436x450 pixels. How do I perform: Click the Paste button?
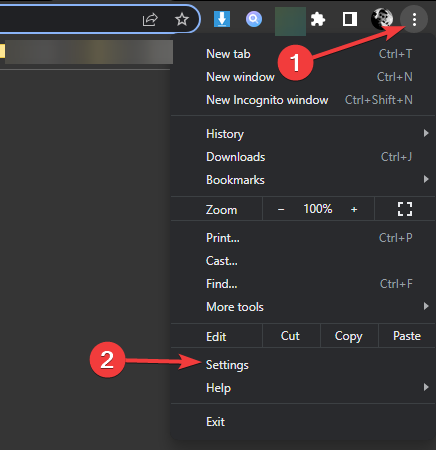(407, 336)
